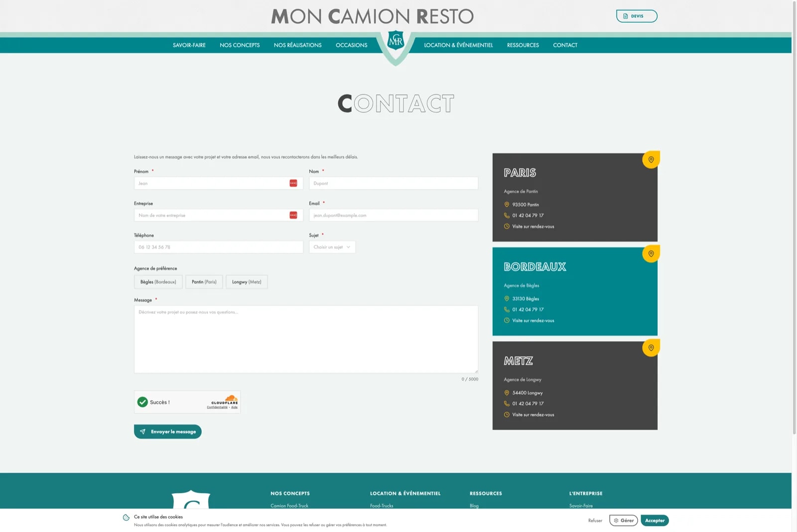Click the gear icon on the Gérer button
The width and height of the screenshot is (797, 532).
616,520
